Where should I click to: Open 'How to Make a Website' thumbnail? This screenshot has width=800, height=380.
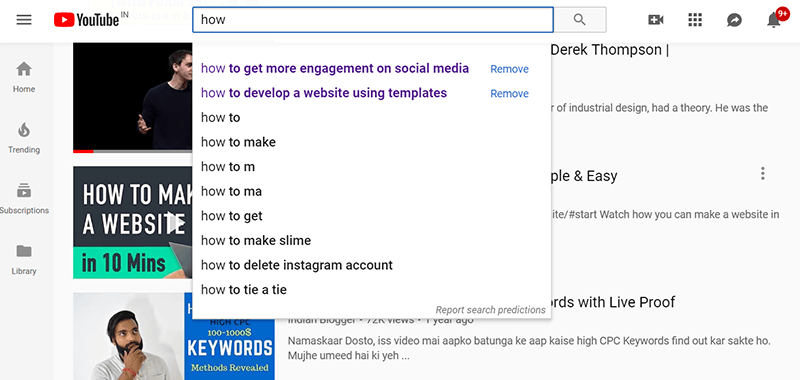tap(133, 222)
